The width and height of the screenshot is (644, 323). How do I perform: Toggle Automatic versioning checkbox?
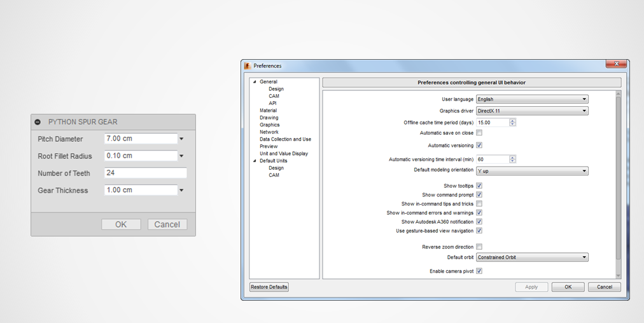tap(479, 146)
